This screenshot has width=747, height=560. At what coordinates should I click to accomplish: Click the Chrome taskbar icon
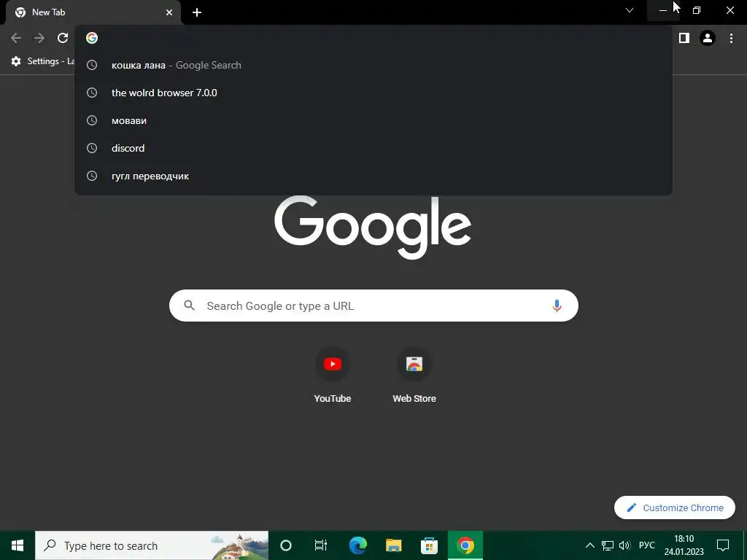pos(465,545)
